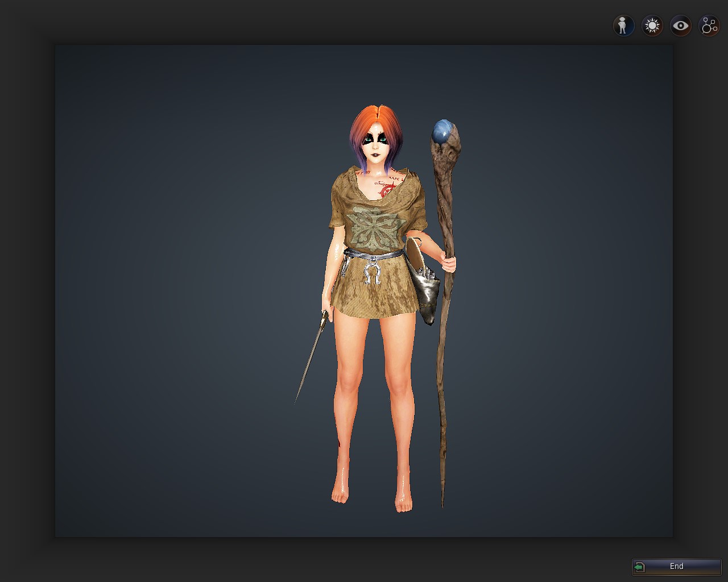Click the blue orb atop the staff
This screenshot has width=728, height=582.
click(x=442, y=132)
